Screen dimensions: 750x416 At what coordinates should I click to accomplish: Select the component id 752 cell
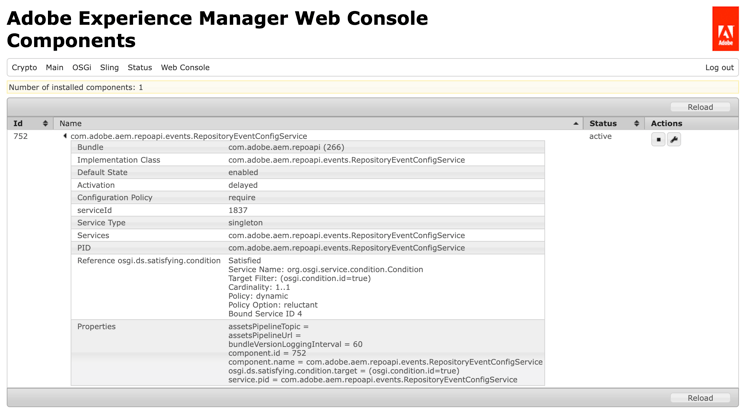[21, 136]
